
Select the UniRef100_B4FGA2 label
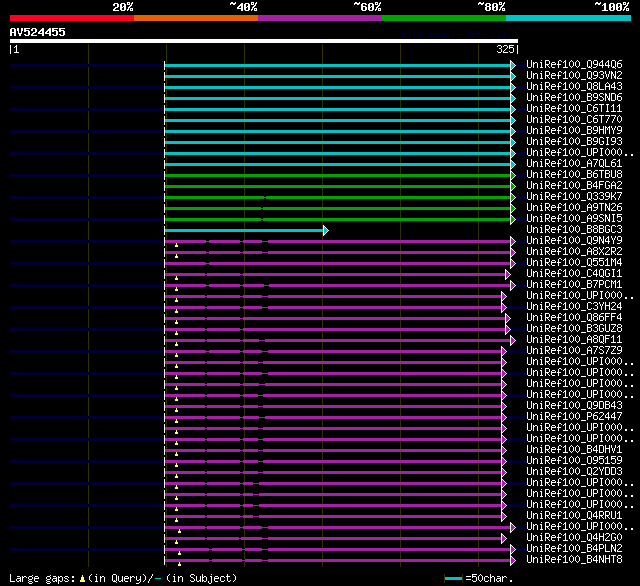(574, 185)
